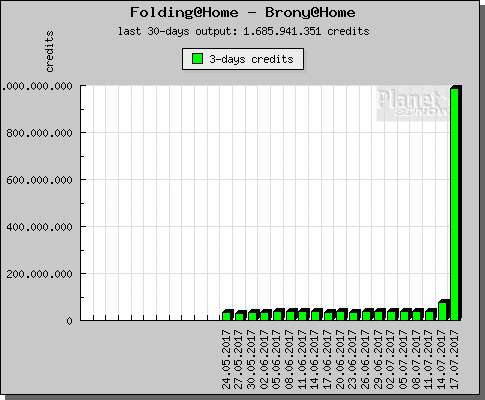
Task: Select the 14.06.2017 date label
Action: 315,359
